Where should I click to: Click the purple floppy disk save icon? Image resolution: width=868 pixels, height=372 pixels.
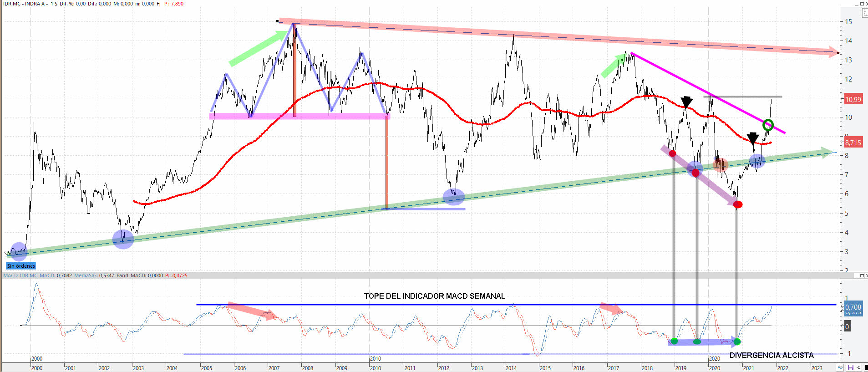pos(850,367)
